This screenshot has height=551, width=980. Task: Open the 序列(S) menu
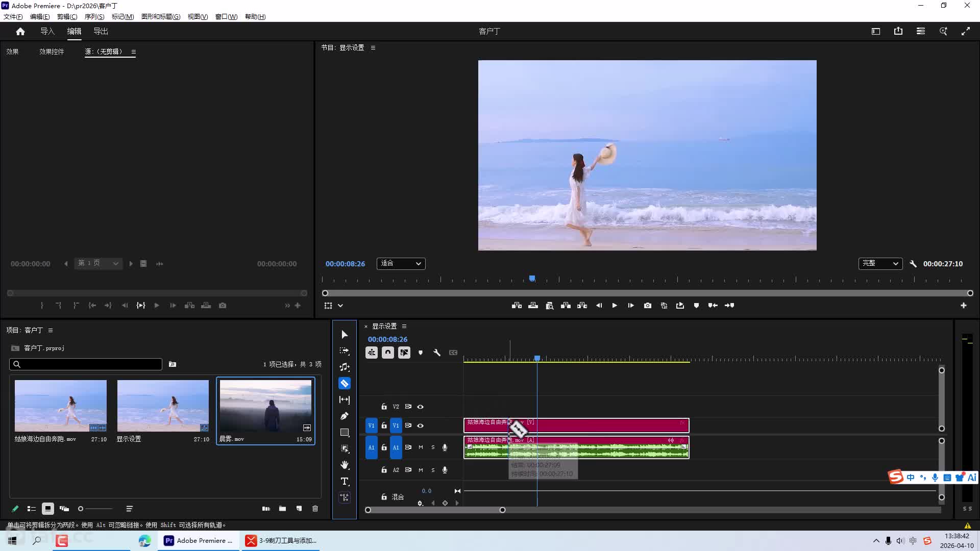click(94, 17)
